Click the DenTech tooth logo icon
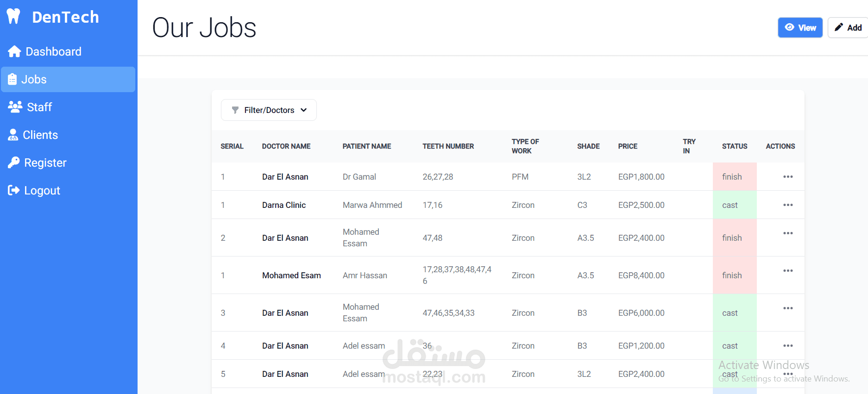868x394 pixels. (x=14, y=17)
